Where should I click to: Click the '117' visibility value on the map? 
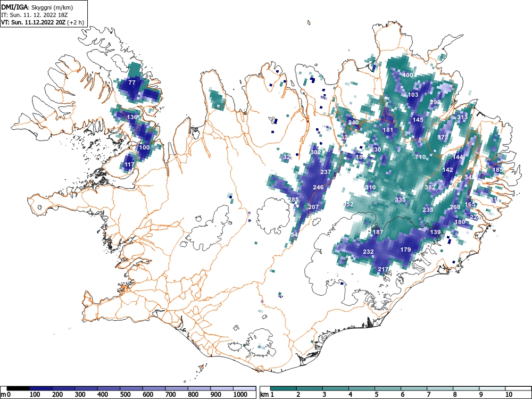click(x=129, y=164)
